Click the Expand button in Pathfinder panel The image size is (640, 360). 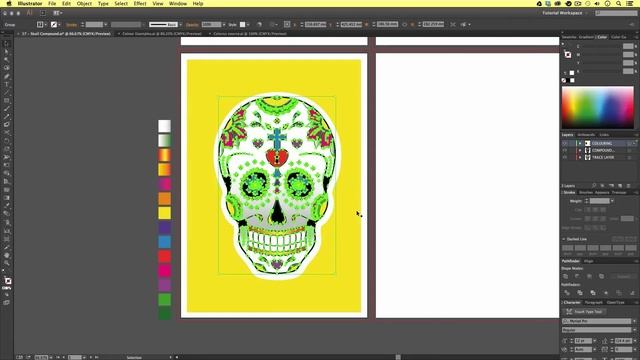click(x=623, y=276)
